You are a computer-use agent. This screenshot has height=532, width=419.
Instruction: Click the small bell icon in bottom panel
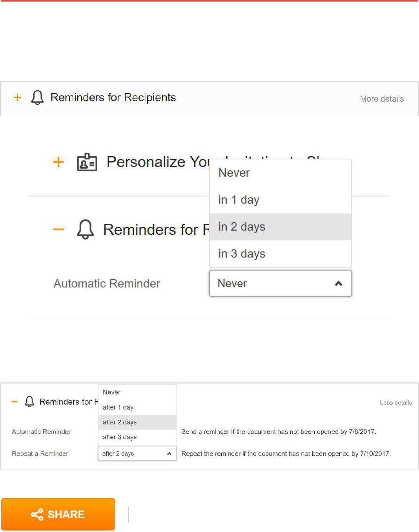[29, 402]
